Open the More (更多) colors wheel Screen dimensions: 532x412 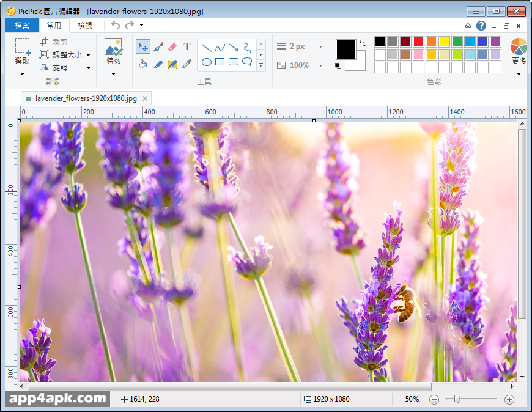519,46
